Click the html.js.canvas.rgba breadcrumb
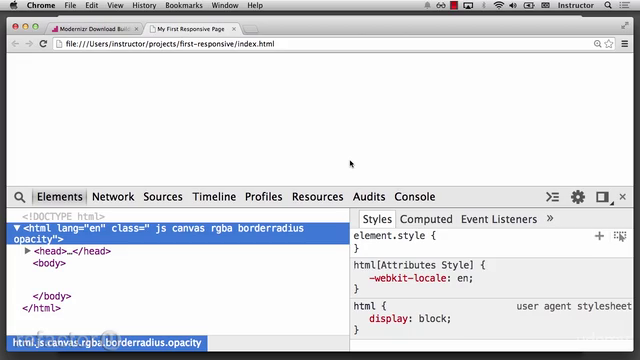This screenshot has height=360, width=640. (x=107, y=343)
